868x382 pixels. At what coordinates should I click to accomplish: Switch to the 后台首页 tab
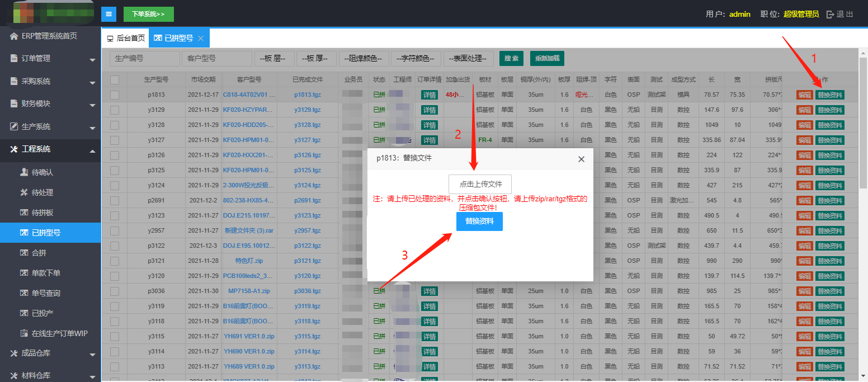click(x=126, y=39)
